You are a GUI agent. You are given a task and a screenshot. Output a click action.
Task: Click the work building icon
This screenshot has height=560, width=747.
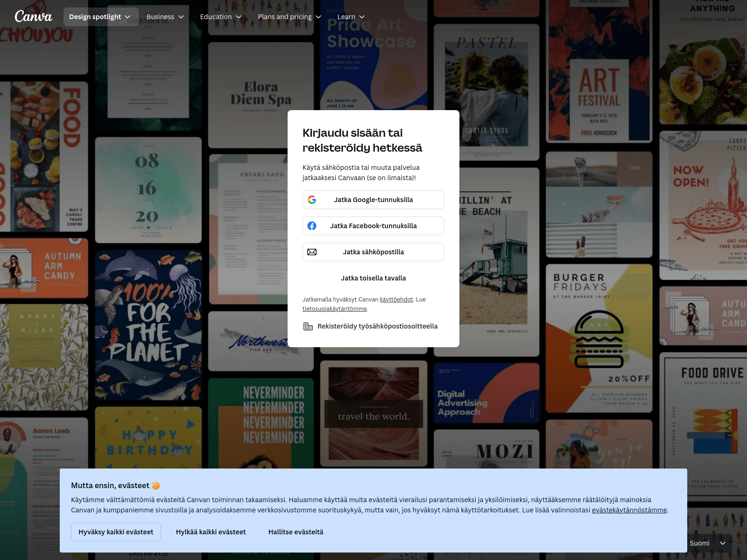308,326
